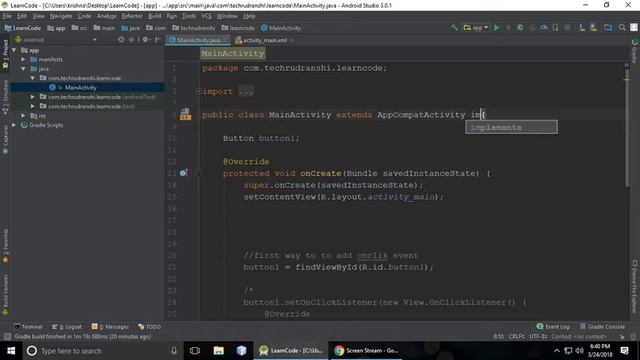
Task: Open AVD Manager from toolbar
Action: tap(582, 28)
